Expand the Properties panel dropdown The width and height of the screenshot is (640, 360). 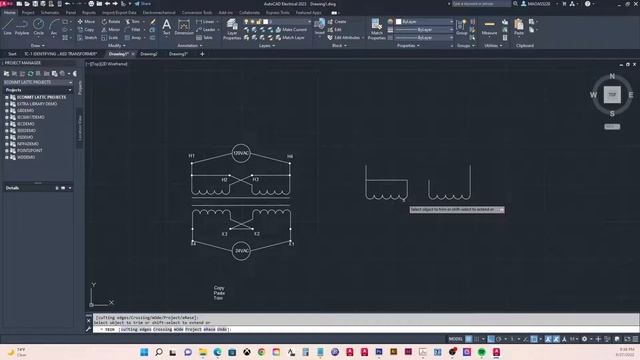[x=408, y=46]
